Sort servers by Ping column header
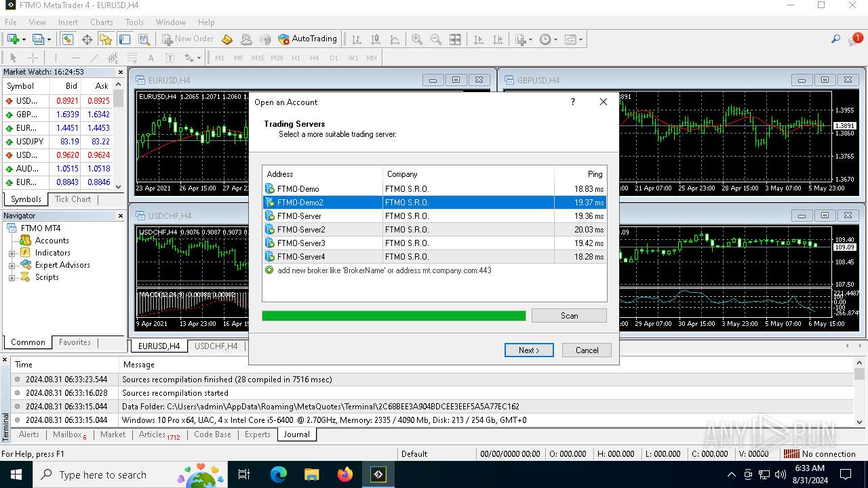The width and height of the screenshot is (868, 488). point(580,174)
